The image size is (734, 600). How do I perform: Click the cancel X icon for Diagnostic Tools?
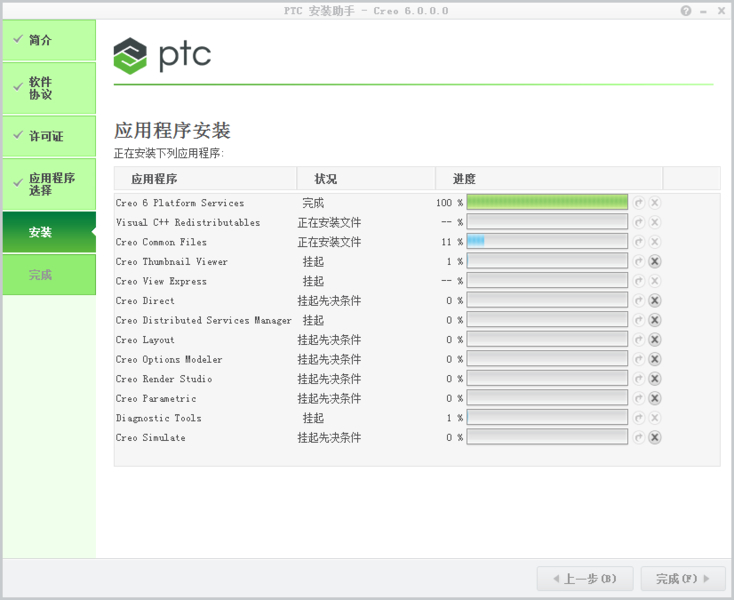click(x=655, y=418)
